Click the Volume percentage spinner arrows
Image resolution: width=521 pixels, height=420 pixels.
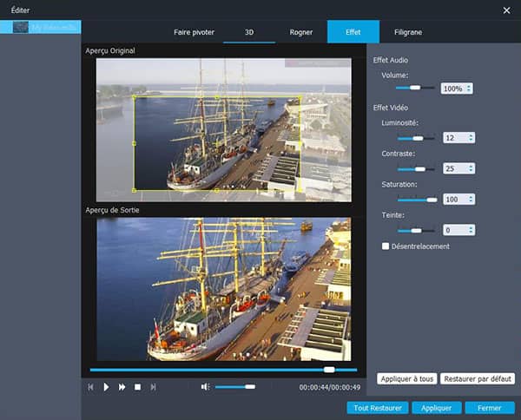470,89
